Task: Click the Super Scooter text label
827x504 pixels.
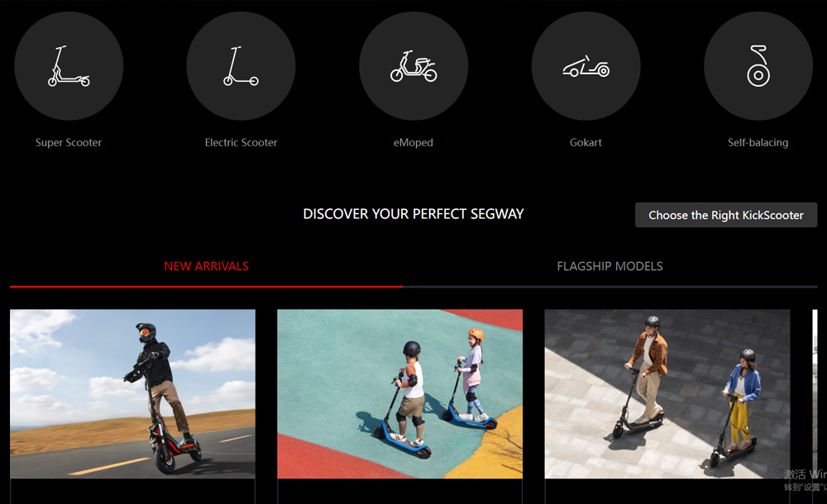Action: pos(69,142)
